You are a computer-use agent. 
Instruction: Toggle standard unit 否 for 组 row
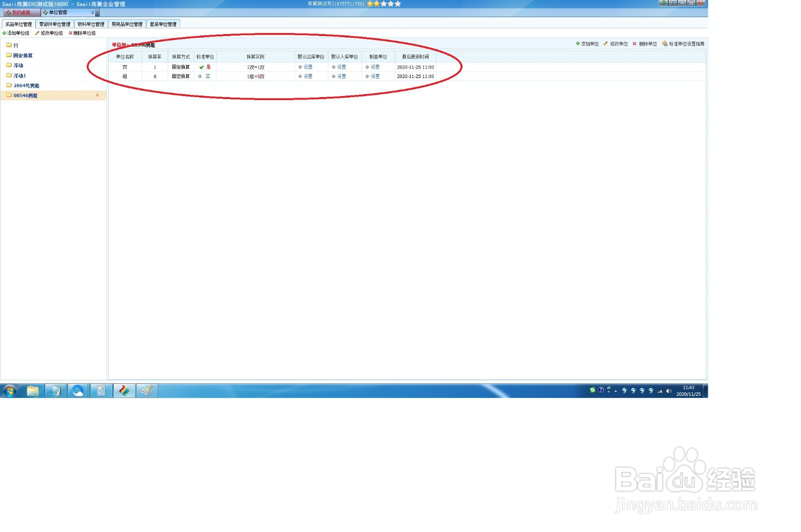tap(204, 77)
